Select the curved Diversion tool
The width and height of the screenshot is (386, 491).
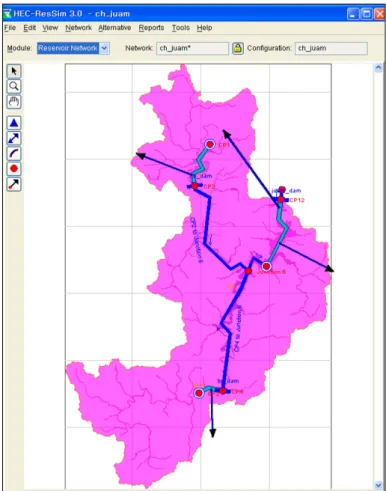tap(14, 154)
